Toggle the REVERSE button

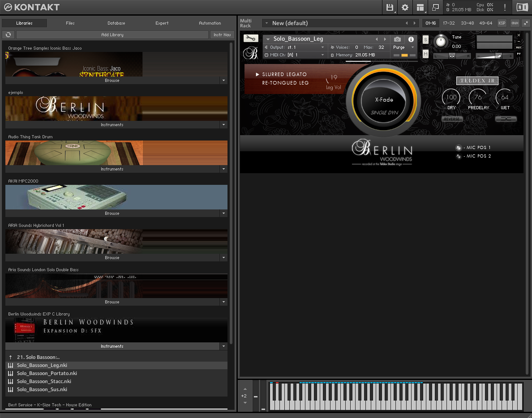coord(452,119)
